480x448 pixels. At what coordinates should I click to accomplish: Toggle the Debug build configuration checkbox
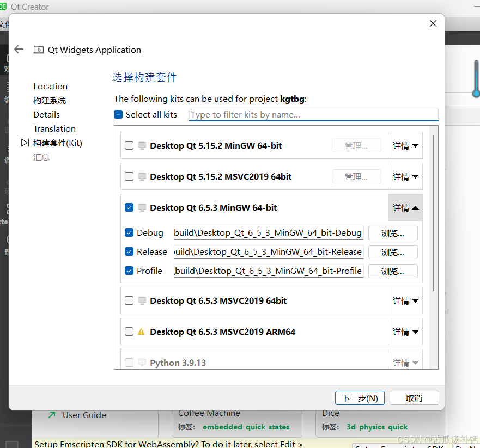click(129, 233)
